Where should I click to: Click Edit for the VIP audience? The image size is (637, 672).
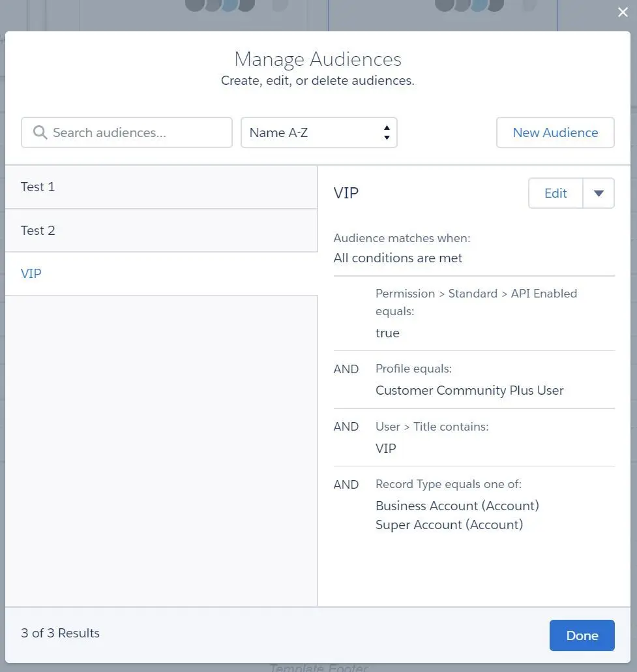pos(556,193)
